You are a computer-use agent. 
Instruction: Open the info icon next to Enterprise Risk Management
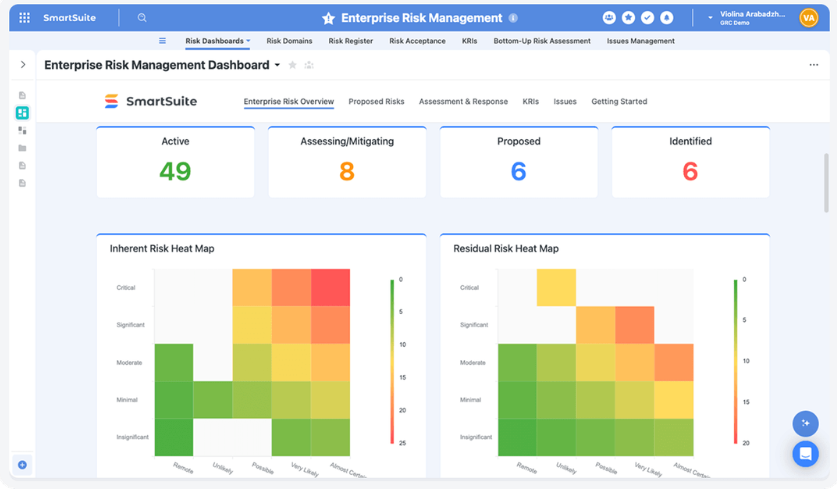coord(513,18)
